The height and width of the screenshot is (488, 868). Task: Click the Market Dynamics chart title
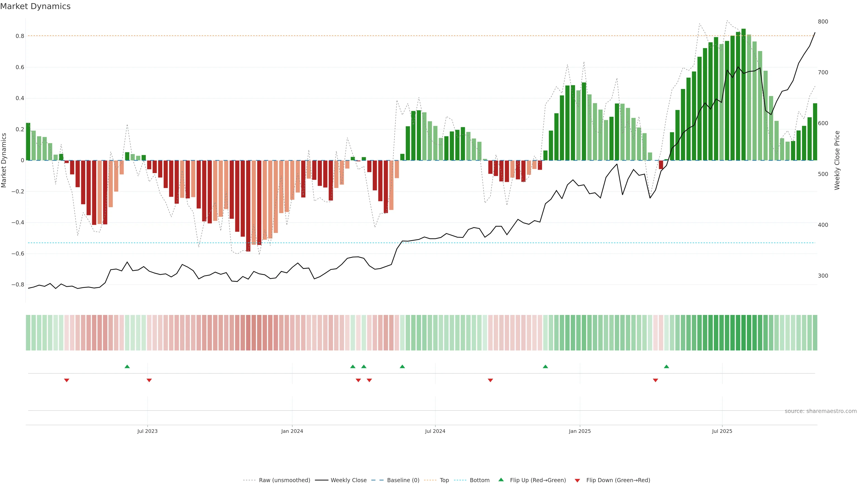[x=35, y=6]
